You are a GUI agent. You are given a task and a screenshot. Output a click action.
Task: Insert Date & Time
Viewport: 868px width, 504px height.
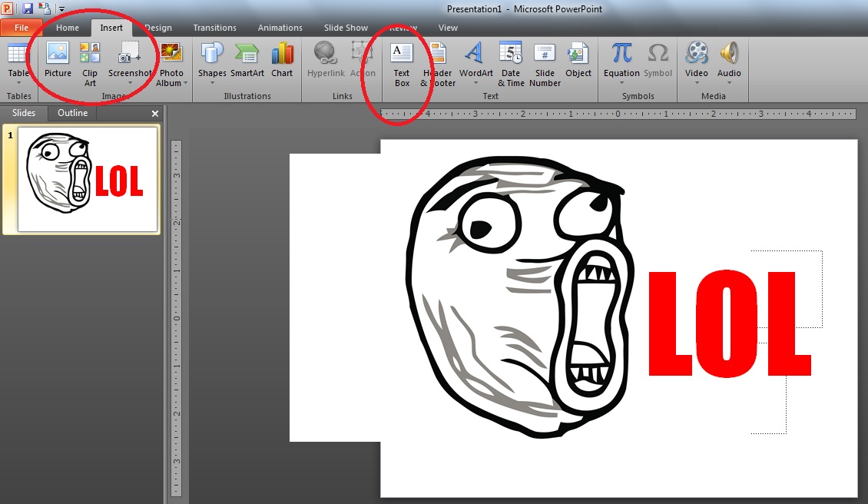click(510, 64)
